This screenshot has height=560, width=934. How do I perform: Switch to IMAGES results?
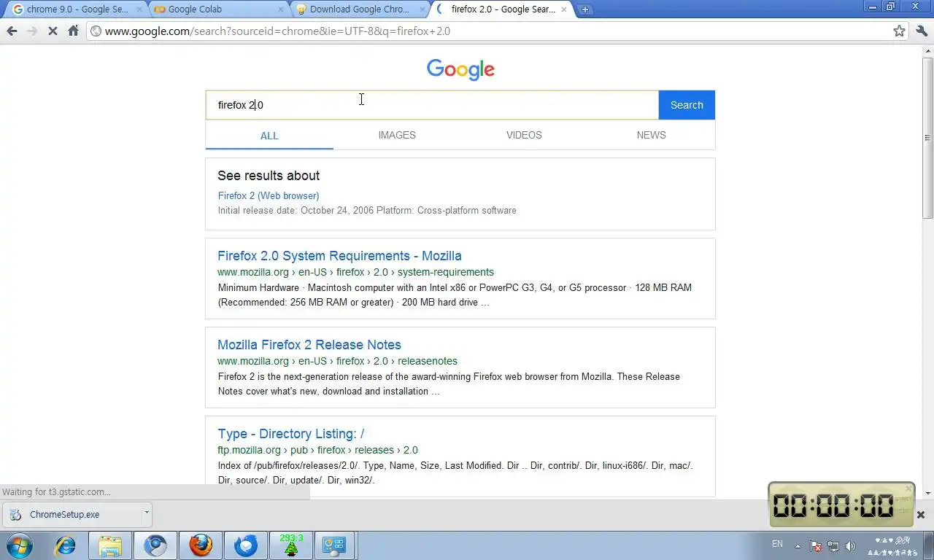[397, 135]
